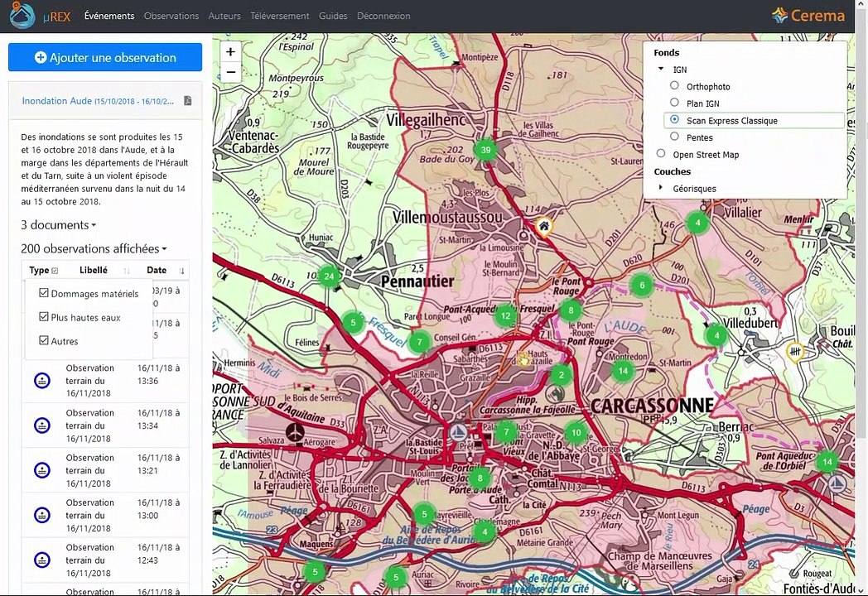Click the µREX brand text
Viewport: 868px width, 596px height.
coord(56,16)
